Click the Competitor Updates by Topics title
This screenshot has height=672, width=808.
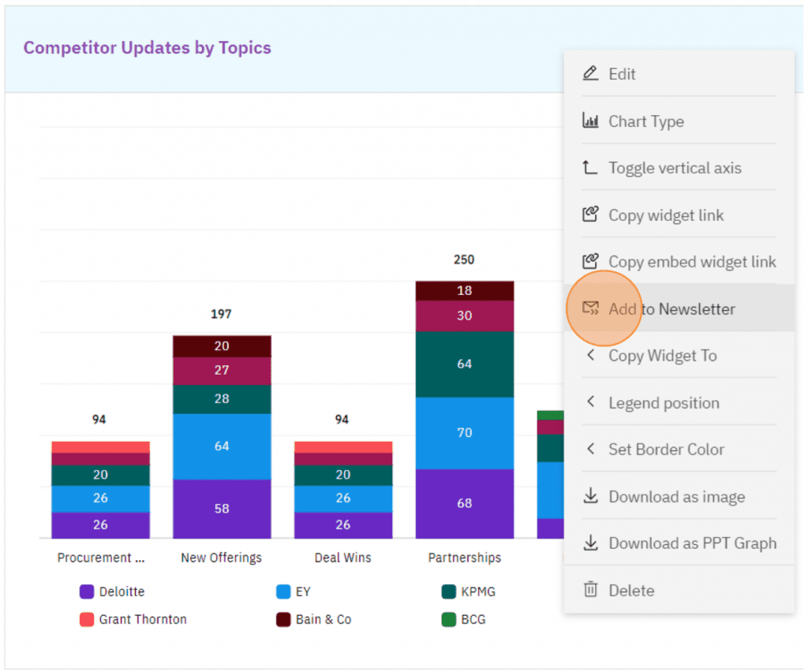click(147, 48)
